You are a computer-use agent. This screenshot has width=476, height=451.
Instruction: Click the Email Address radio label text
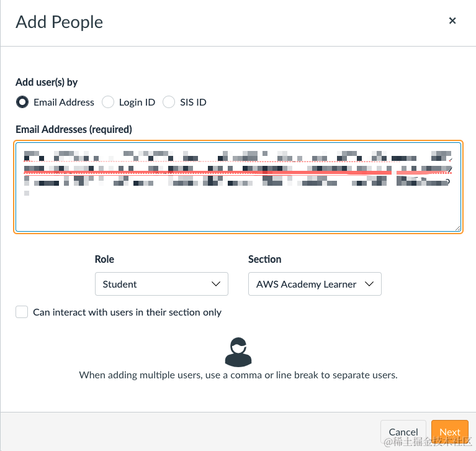tap(64, 102)
